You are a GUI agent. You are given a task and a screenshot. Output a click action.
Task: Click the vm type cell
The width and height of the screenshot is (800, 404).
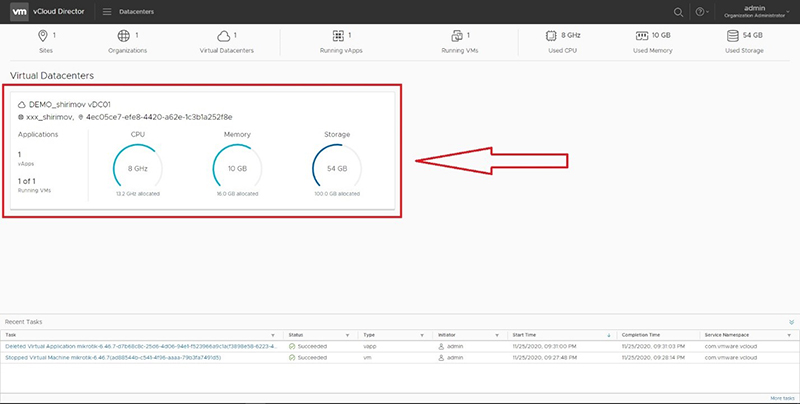tap(367, 358)
